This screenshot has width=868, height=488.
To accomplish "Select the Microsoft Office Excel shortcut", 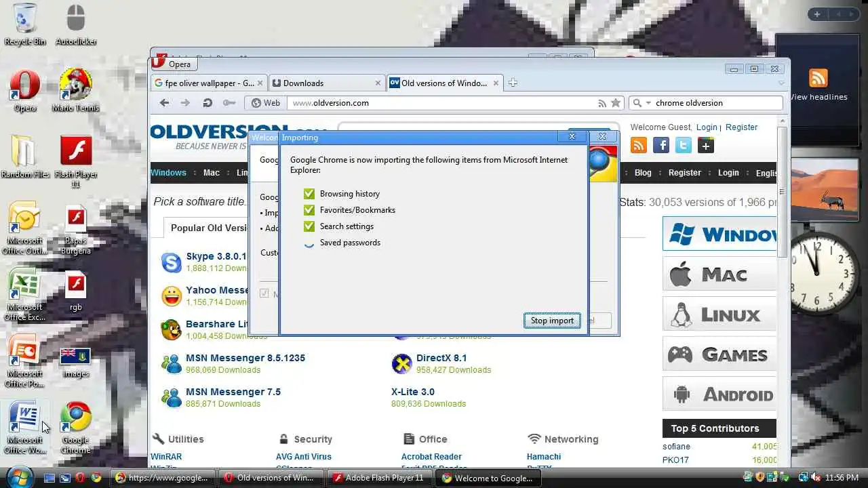I will 25,295.
